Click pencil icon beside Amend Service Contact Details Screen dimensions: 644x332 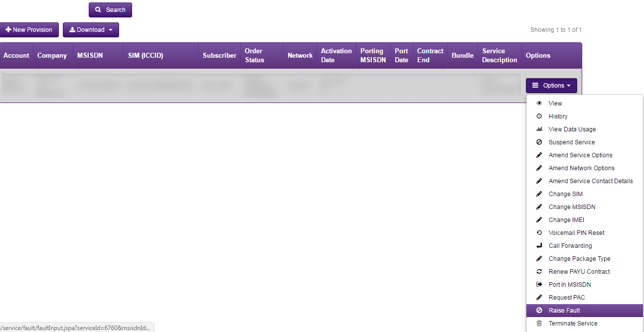click(539, 181)
